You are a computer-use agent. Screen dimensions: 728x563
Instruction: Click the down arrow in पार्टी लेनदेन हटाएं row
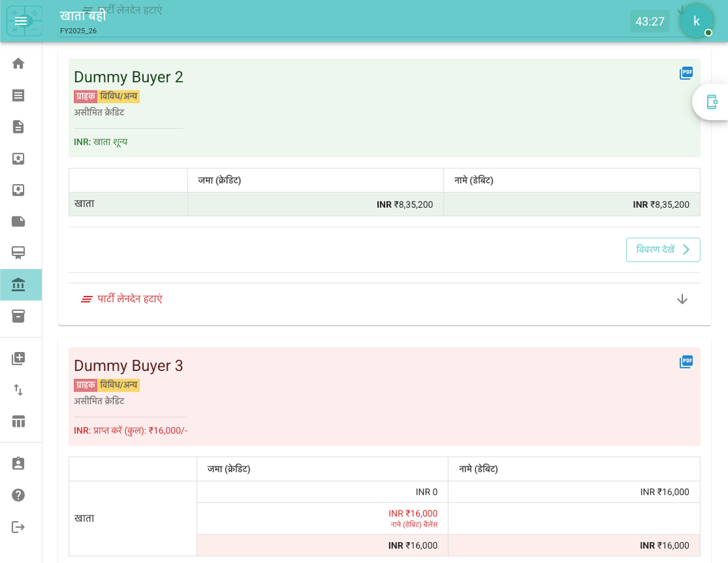[681, 299]
